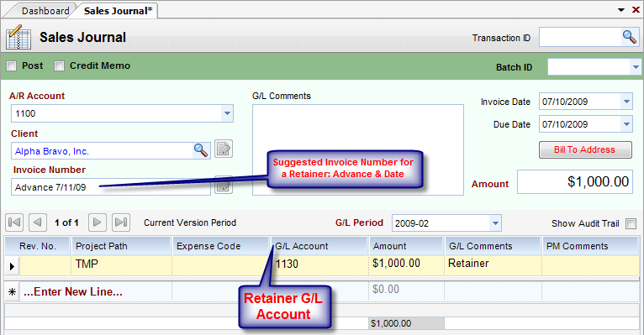This screenshot has height=335, width=644.
Task: Click the G/L Account column header
Action: 320,246
